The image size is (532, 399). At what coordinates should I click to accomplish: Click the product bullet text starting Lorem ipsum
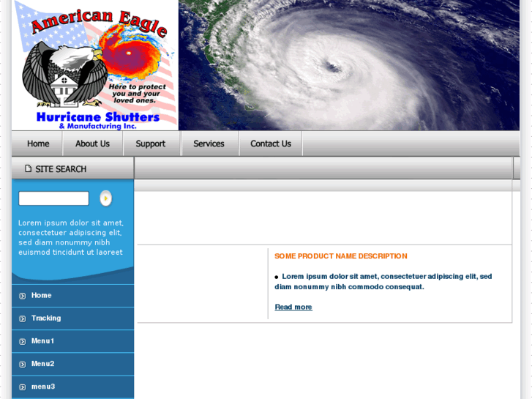(383, 282)
